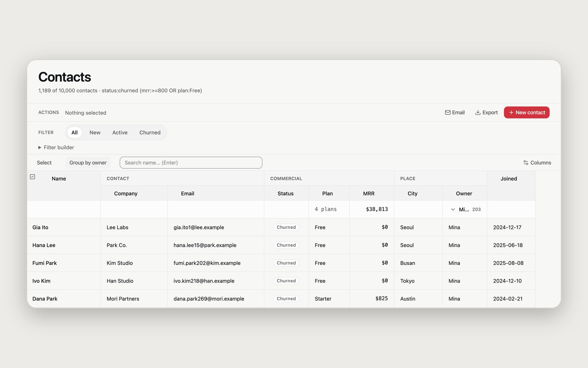Open the Hana Lee contact row

point(281,245)
